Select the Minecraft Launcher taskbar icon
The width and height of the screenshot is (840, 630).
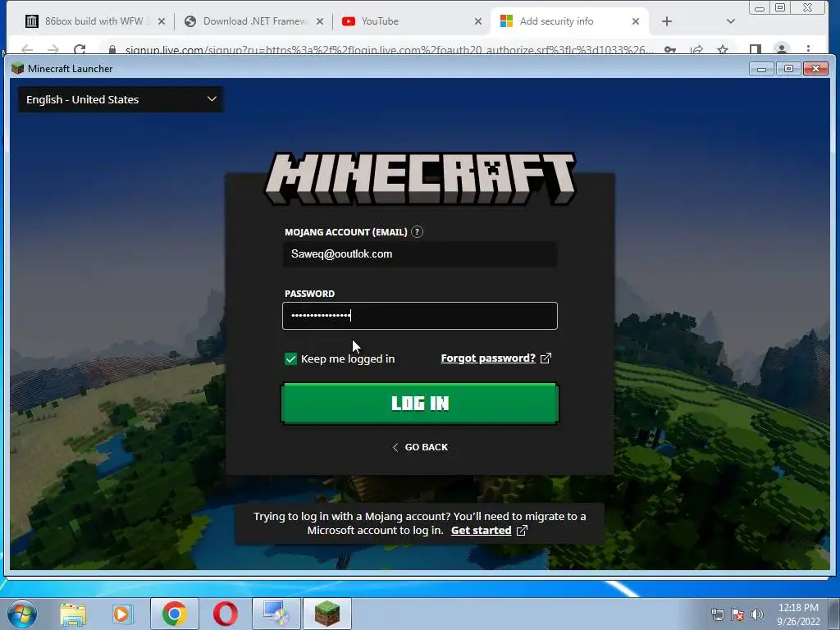326,614
